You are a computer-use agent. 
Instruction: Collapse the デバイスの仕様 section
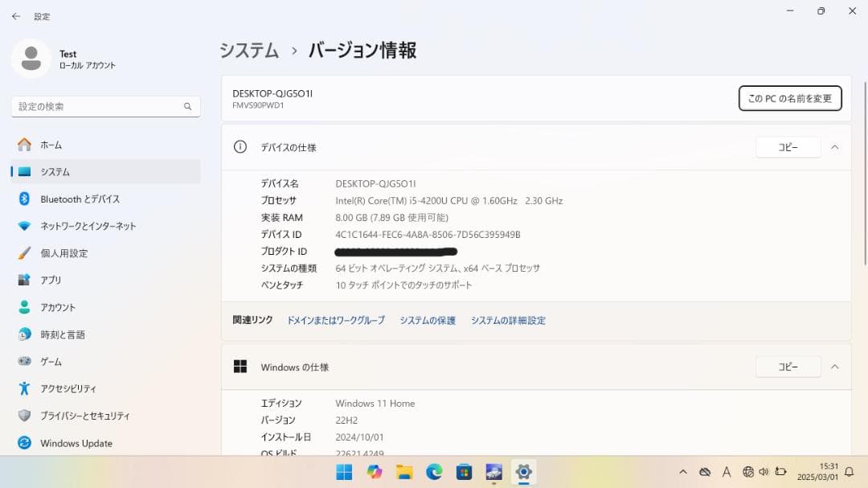834,147
